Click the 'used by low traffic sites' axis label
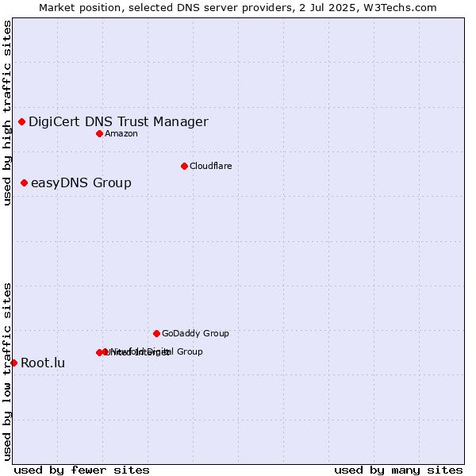The image size is (476, 476). 7,372
